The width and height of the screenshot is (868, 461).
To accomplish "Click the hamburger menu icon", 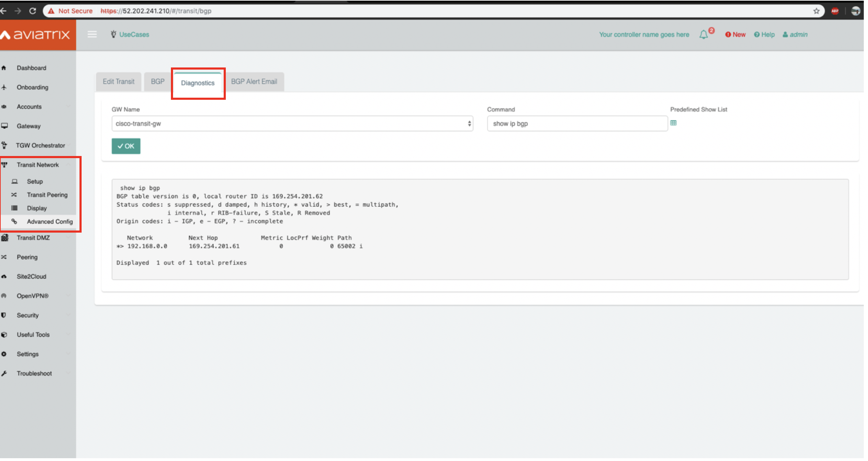I will click(x=92, y=34).
